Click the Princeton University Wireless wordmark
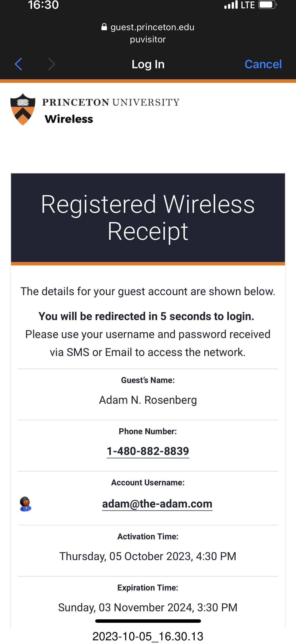Viewport: 296px width, 644px height. (x=110, y=110)
